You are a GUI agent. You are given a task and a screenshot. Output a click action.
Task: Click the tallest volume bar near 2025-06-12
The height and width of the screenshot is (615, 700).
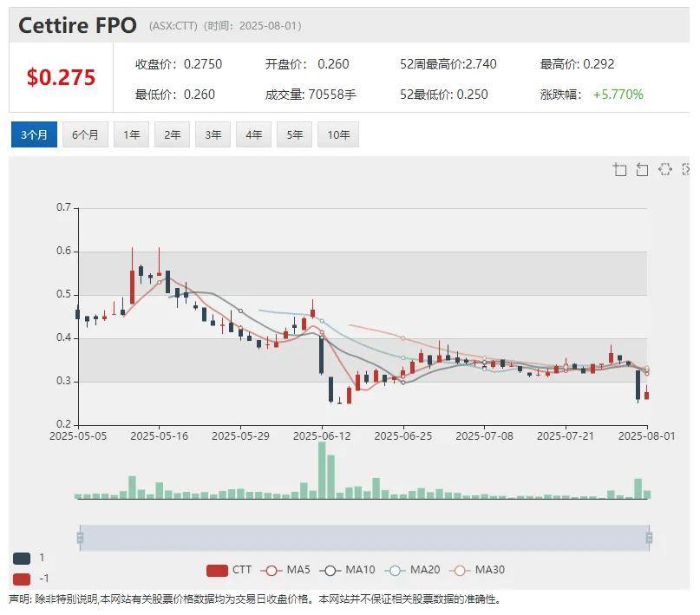322,470
